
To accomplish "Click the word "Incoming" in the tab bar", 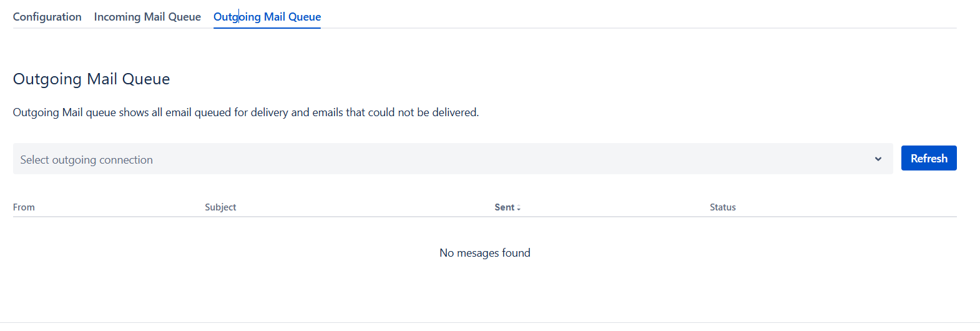I will (117, 17).
